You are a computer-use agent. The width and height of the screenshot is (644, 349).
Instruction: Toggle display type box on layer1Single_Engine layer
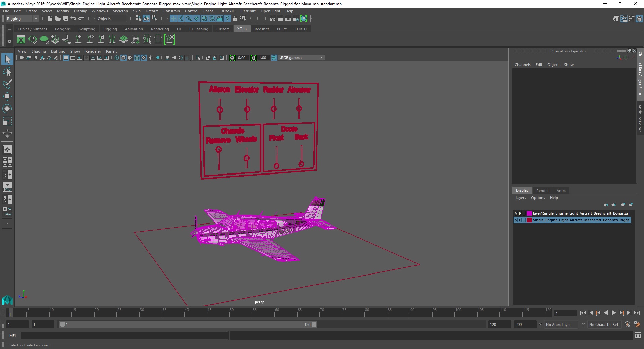[x=524, y=213]
